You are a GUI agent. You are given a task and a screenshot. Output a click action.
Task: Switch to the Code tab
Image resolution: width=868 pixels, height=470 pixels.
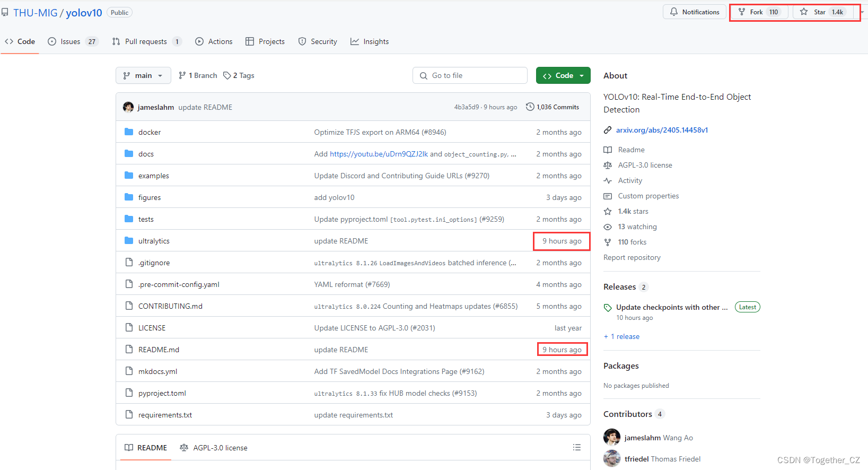(20, 41)
